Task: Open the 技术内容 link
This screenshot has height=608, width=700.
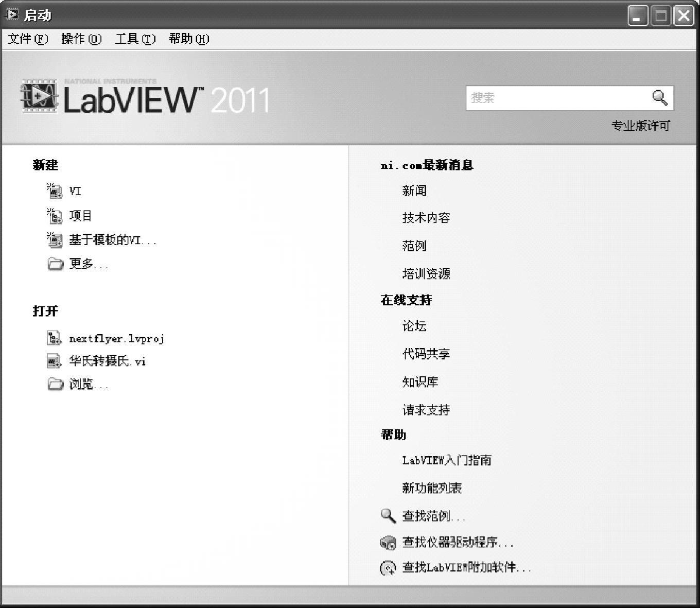Action: pos(426,218)
